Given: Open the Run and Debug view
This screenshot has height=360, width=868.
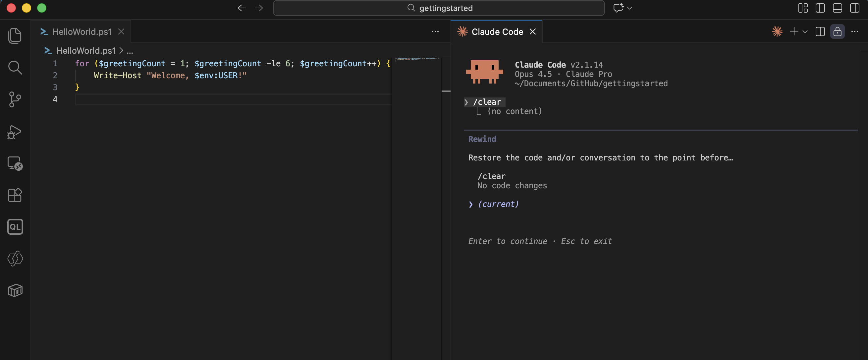Looking at the screenshot, I should 15,132.
